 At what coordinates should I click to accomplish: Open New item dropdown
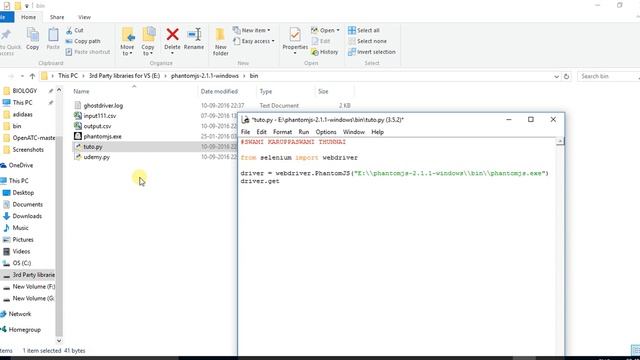(251, 30)
